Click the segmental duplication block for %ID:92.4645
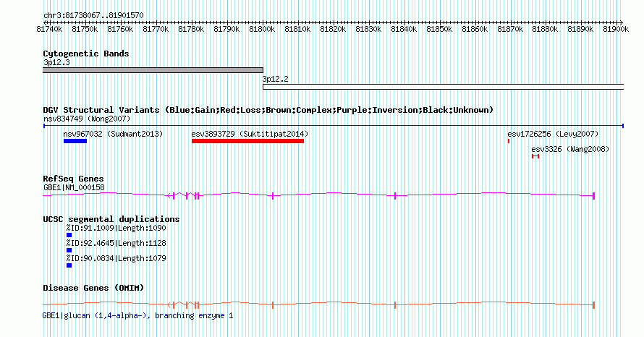644x337 pixels. (69, 250)
